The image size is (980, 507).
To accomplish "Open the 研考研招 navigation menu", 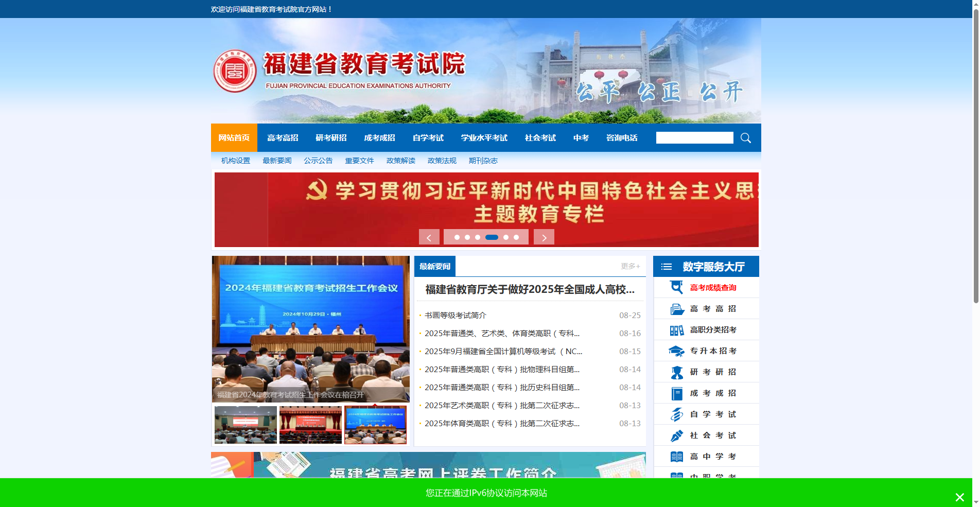I will click(x=330, y=137).
